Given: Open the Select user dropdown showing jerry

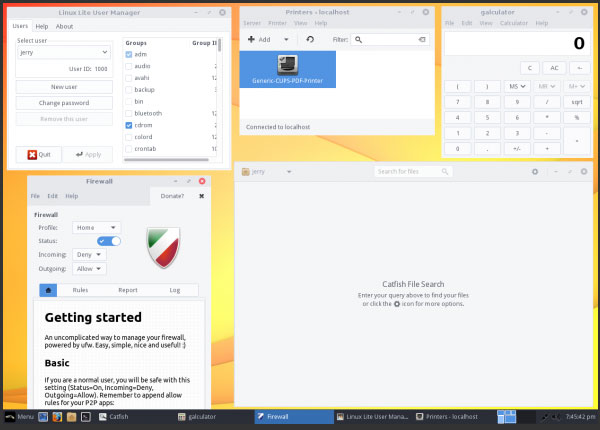Looking at the screenshot, I should pos(64,52).
